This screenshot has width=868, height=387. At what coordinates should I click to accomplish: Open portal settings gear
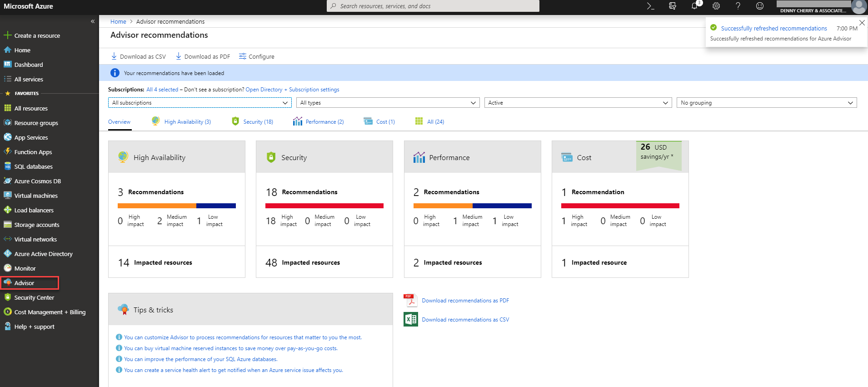[x=716, y=6]
